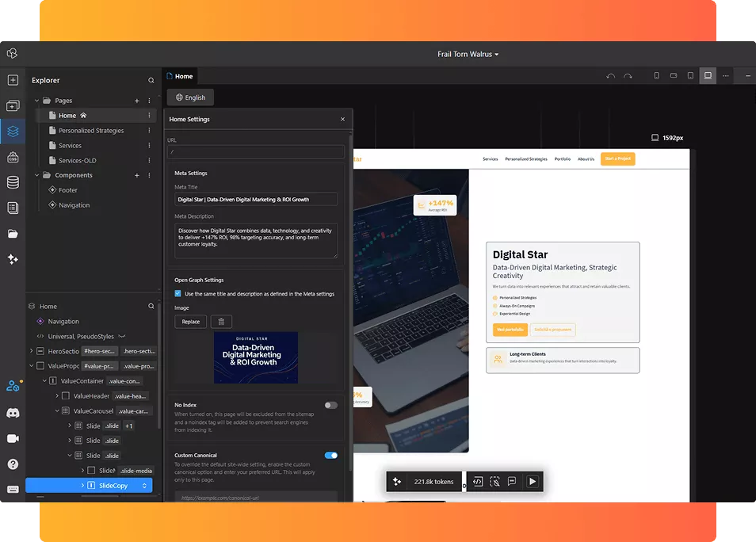This screenshot has height=542, width=756.
Task: Turn off the Custom Canonical toggle
Action: point(330,456)
